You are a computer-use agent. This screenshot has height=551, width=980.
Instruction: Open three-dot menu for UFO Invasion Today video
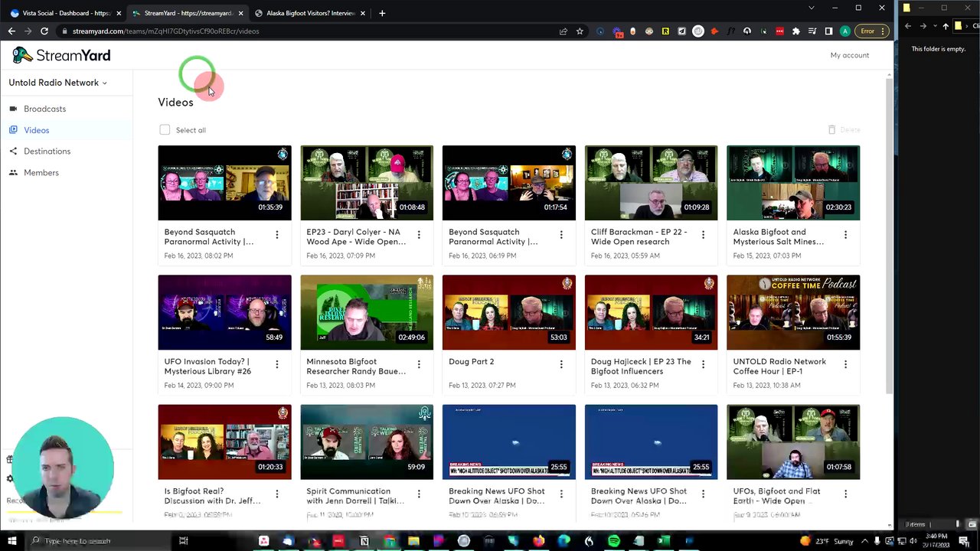click(277, 364)
